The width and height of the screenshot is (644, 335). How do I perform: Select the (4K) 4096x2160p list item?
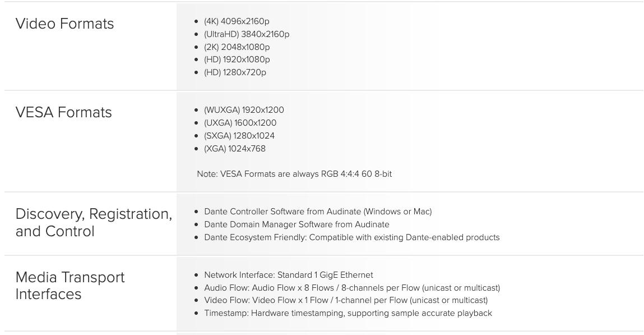237,21
